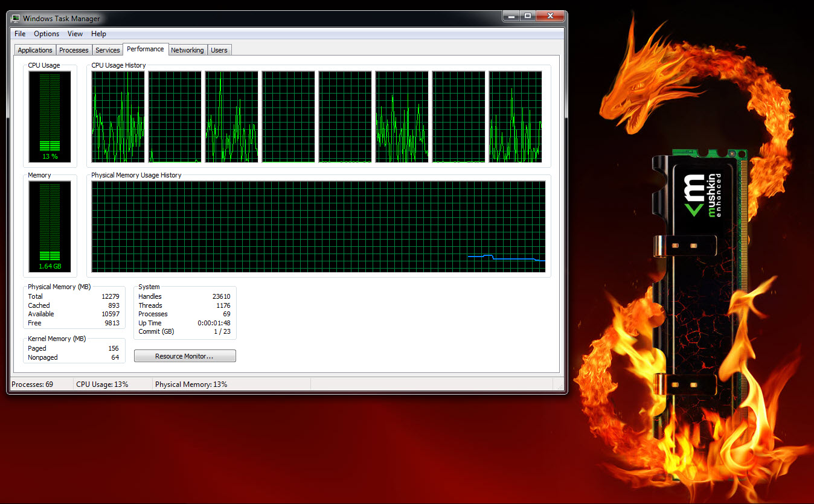
Task: Minimize the Task Manager window
Action: pyautogui.click(x=511, y=16)
